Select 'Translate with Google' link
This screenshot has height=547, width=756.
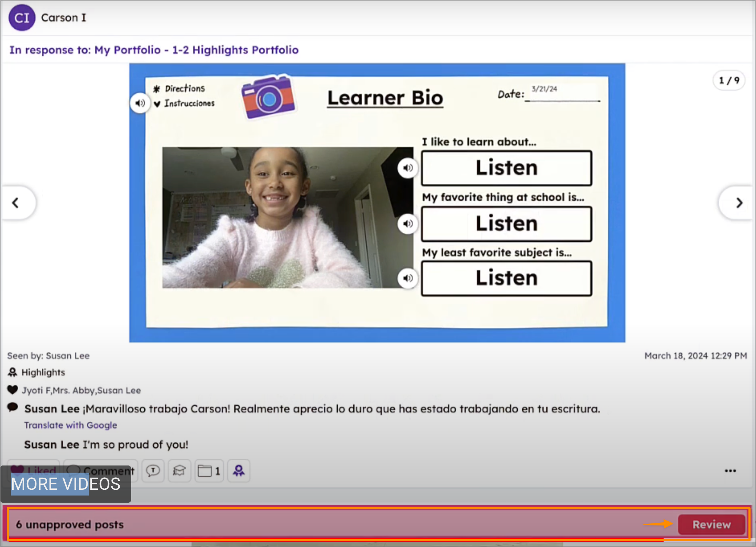pyautogui.click(x=70, y=425)
